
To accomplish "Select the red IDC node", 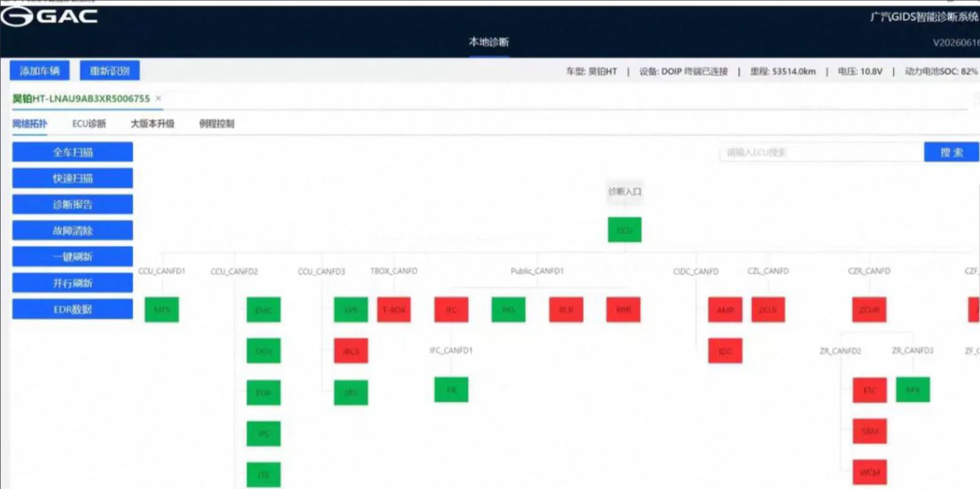I will click(x=725, y=351).
